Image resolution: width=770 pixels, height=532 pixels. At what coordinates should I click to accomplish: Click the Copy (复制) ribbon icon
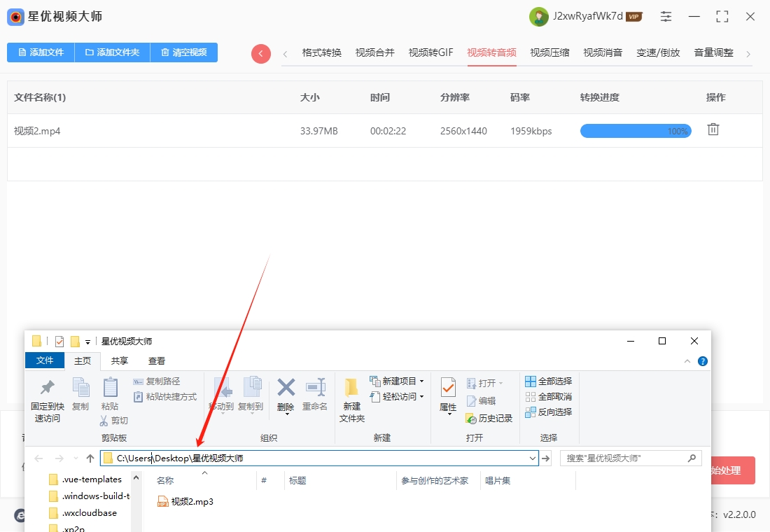click(x=80, y=394)
